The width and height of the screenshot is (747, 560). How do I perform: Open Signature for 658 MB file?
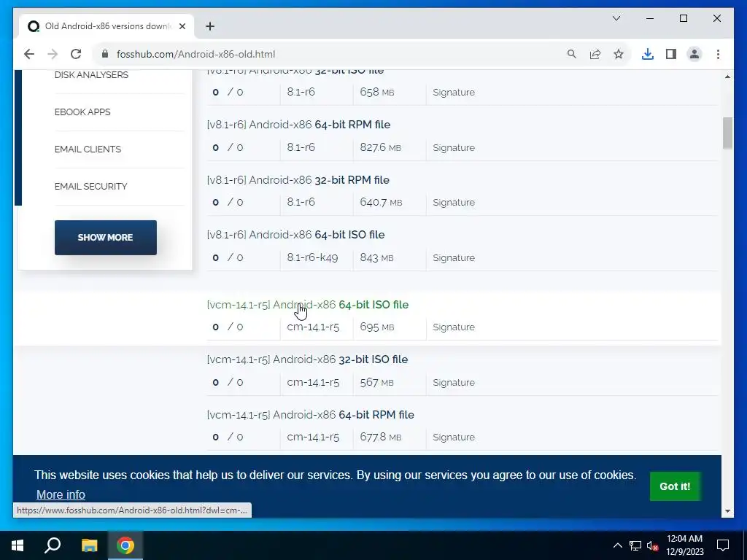(x=454, y=93)
